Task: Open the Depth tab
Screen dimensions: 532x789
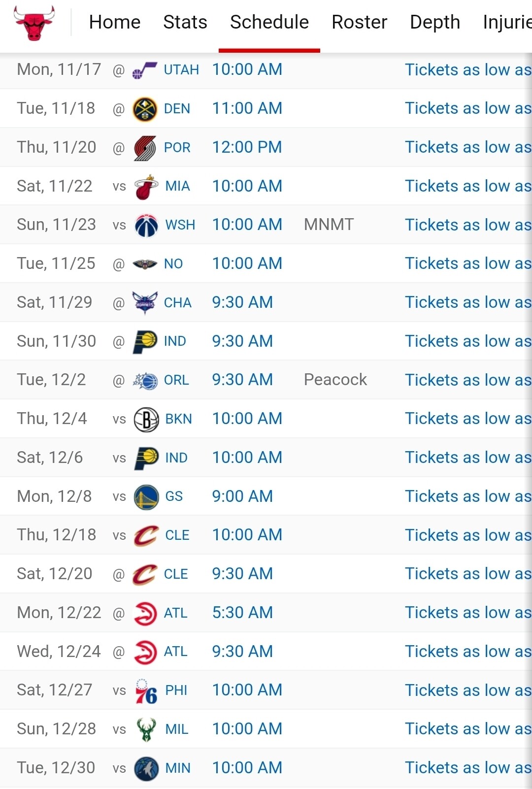Action: pos(435,22)
